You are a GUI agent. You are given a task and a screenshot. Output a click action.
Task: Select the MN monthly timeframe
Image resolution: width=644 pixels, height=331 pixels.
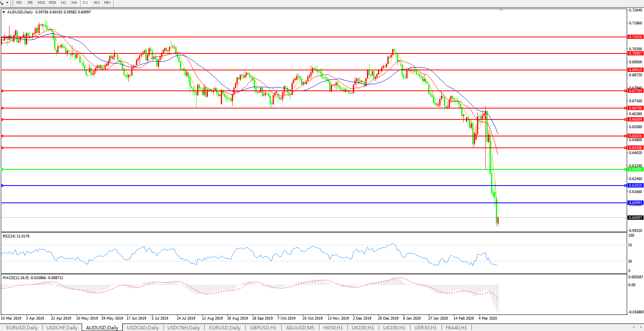[107, 3]
